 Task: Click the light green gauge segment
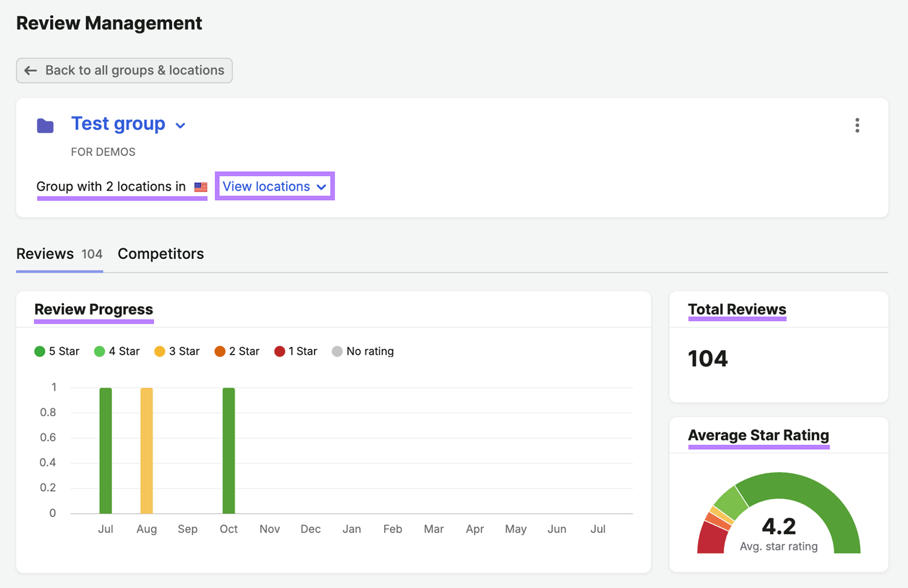(x=731, y=504)
